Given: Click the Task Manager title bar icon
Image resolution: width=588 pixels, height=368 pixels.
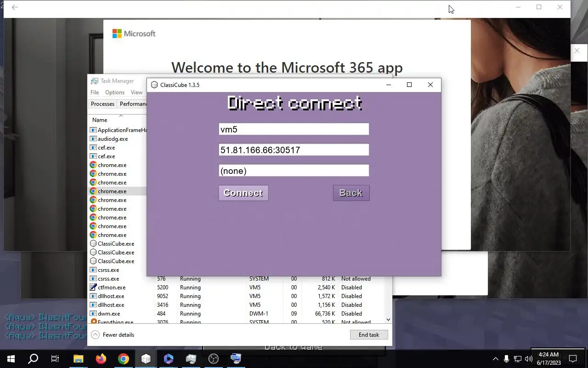Looking at the screenshot, I should pyautogui.click(x=95, y=81).
